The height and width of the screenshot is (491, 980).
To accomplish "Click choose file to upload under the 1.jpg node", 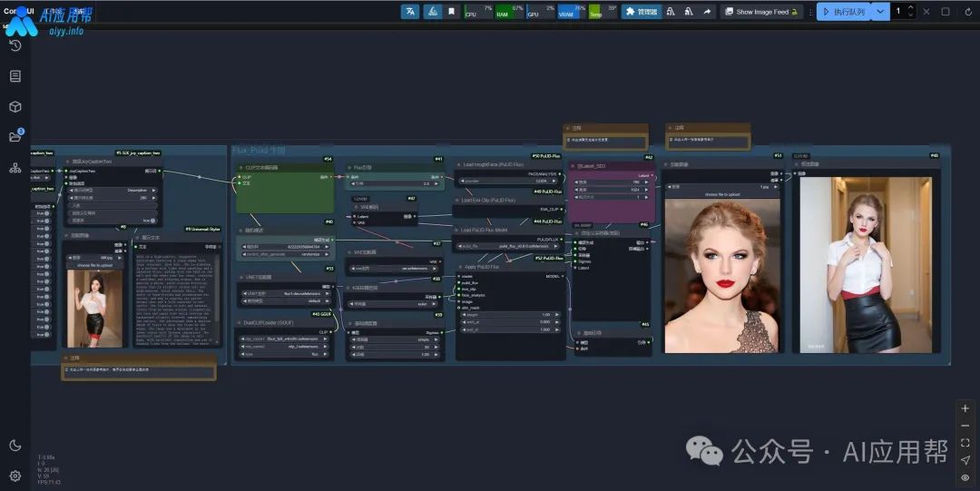I will click(x=722, y=194).
